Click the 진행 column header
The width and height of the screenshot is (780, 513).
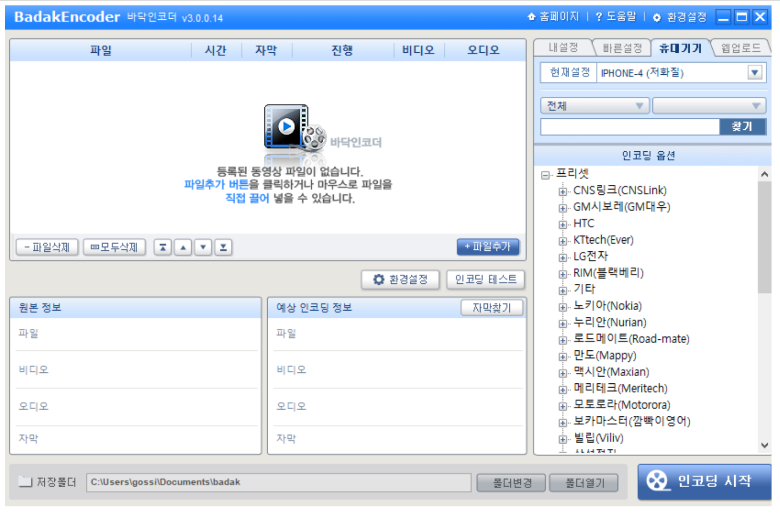342,50
